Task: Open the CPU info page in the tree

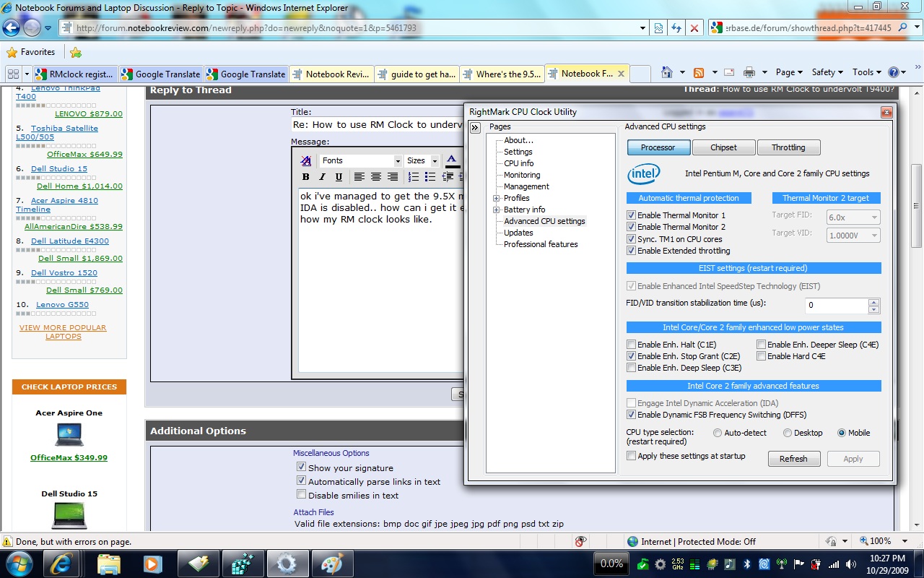Action: [519, 163]
